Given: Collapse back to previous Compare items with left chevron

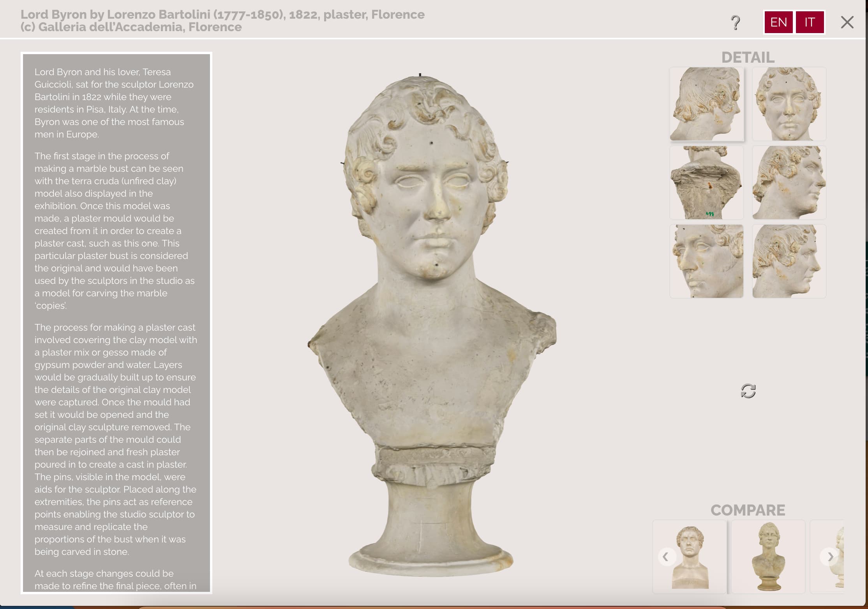Looking at the screenshot, I should coord(667,557).
